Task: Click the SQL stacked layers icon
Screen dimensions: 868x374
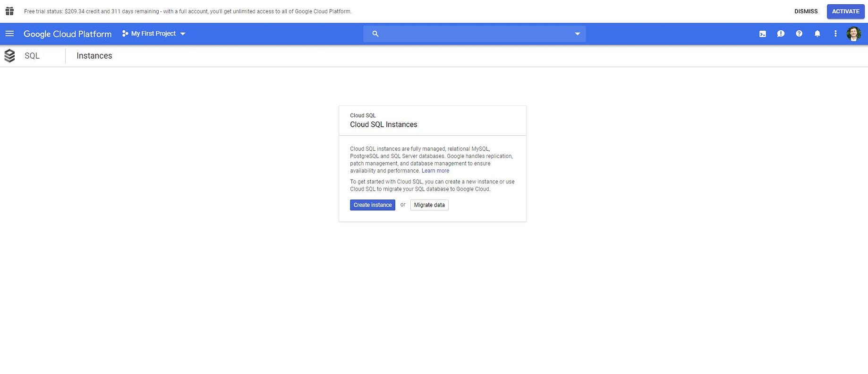Action: 9,56
